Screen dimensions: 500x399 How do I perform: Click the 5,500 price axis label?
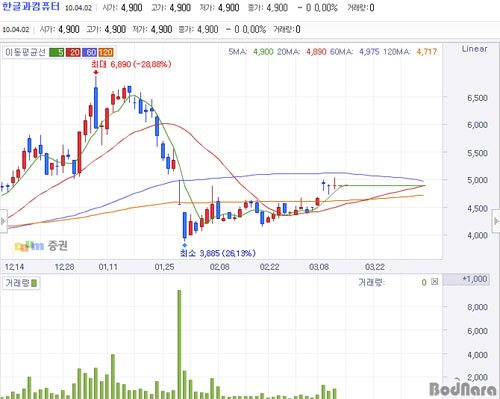coord(477,153)
